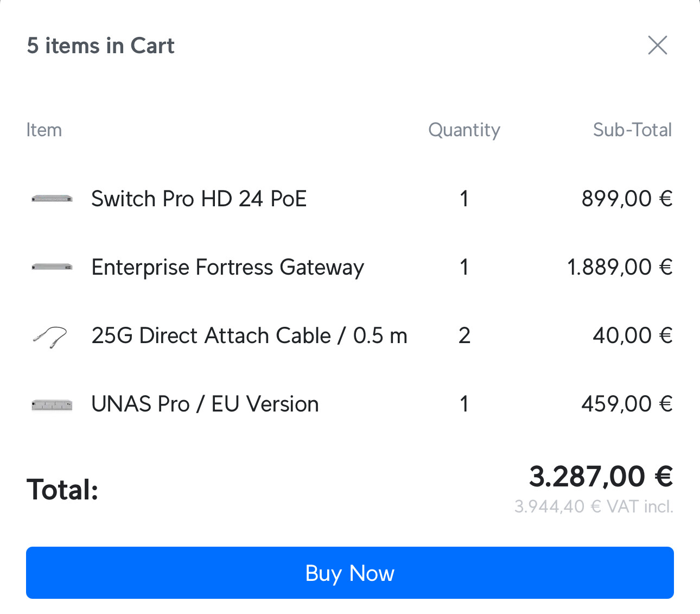Click the 3.287,00 € total amount
The height and width of the screenshot is (614, 700).
click(x=601, y=477)
